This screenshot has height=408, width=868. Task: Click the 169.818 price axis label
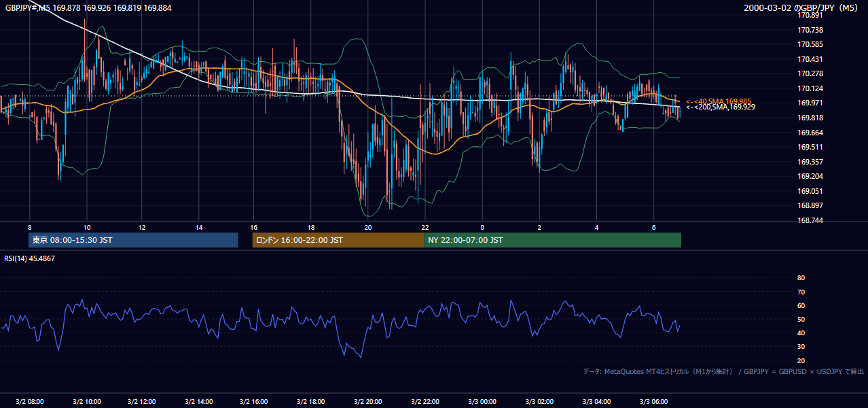pyautogui.click(x=810, y=118)
